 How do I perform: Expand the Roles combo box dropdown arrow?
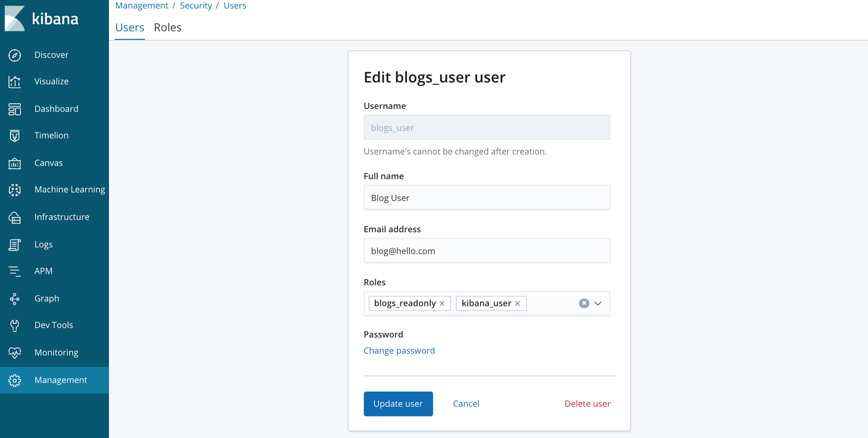pos(598,303)
